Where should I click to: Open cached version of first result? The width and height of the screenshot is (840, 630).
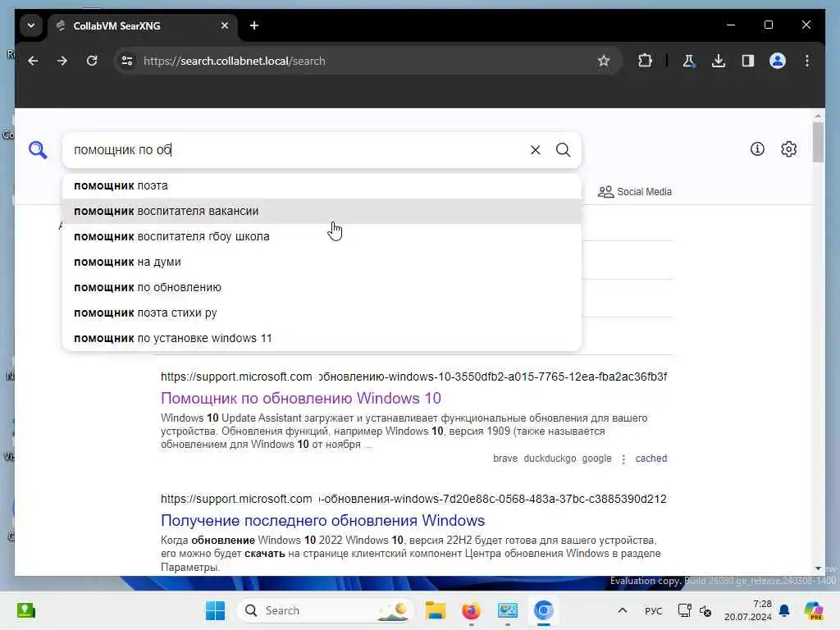tap(651, 459)
